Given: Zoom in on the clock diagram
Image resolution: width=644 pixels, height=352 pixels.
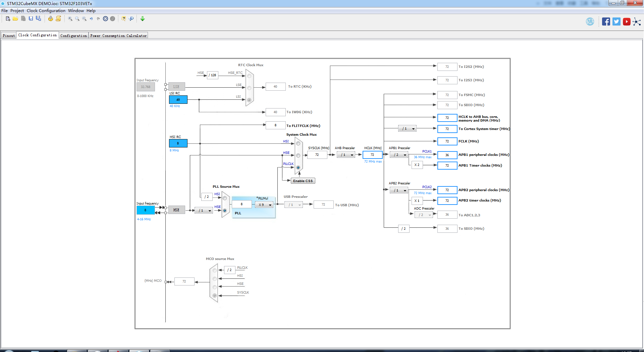Looking at the screenshot, I should (70, 19).
